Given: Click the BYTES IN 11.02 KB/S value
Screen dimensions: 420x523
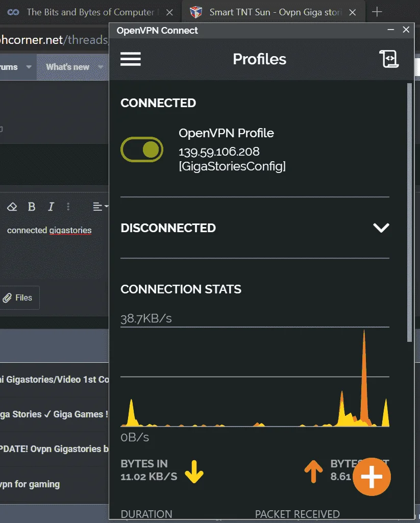Looking at the screenshot, I should pos(149,477).
